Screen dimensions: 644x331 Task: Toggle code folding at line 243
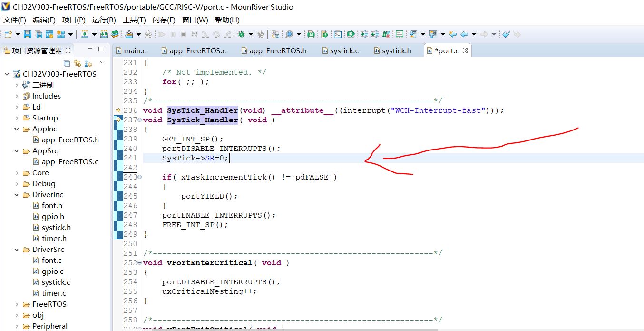pyautogui.click(x=139, y=177)
